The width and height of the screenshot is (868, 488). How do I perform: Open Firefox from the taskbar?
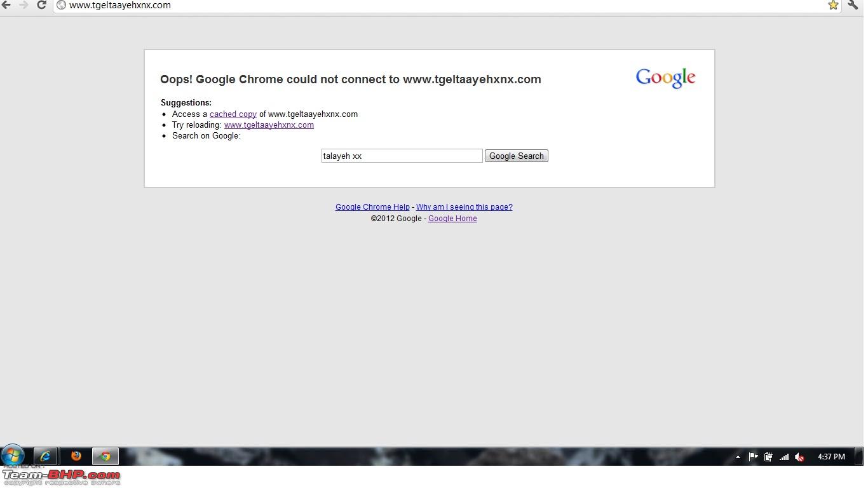point(76,456)
